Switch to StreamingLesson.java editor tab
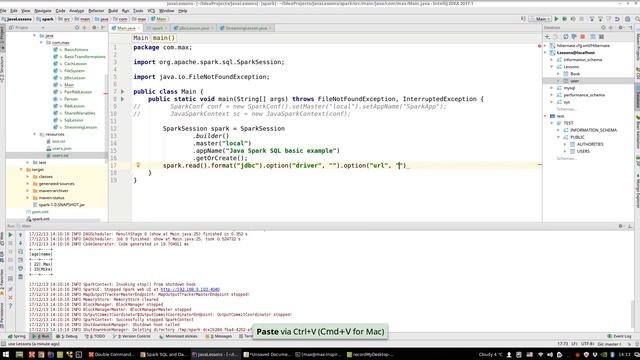The image size is (640, 360). [246, 28]
